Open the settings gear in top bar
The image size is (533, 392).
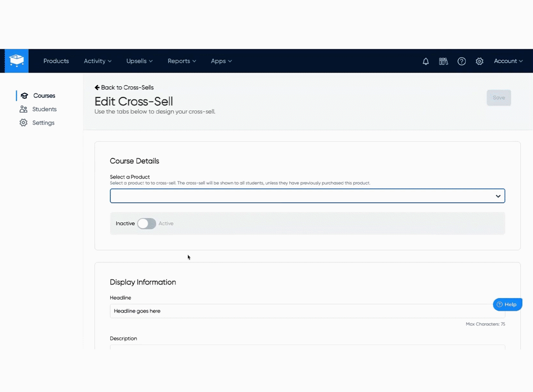pyautogui.click(x=479, y=61)
